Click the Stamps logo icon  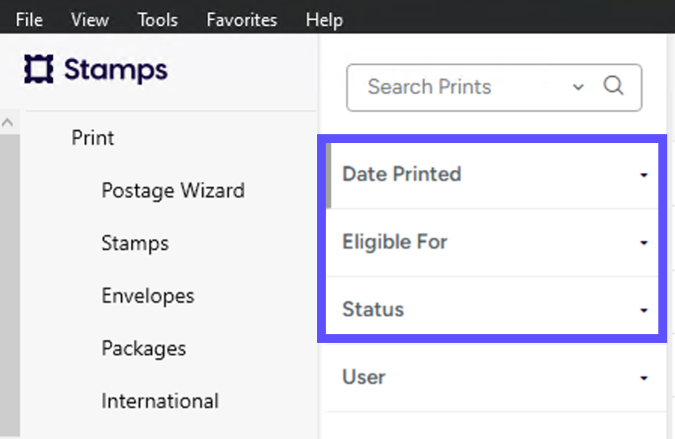(39, 69)
